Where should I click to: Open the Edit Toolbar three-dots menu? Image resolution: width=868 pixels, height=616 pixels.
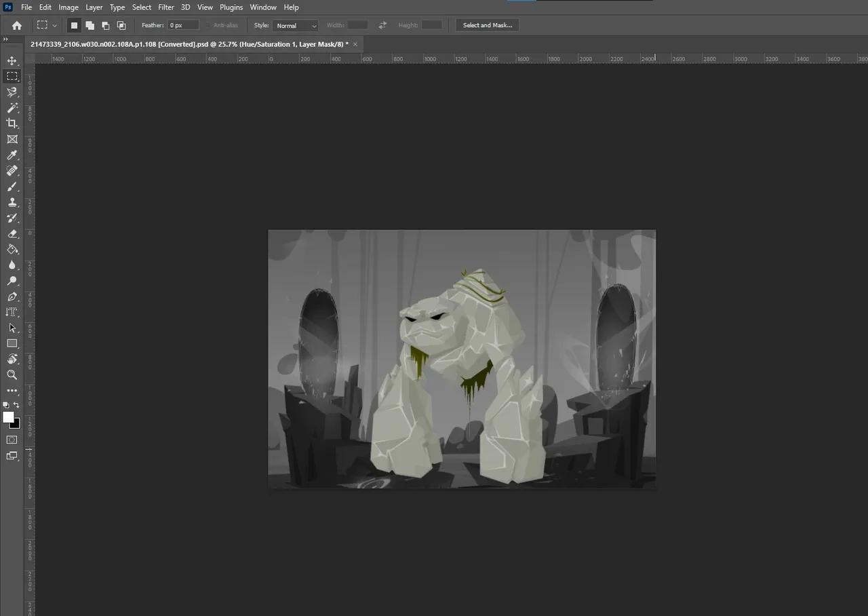[x=12, y=391]
